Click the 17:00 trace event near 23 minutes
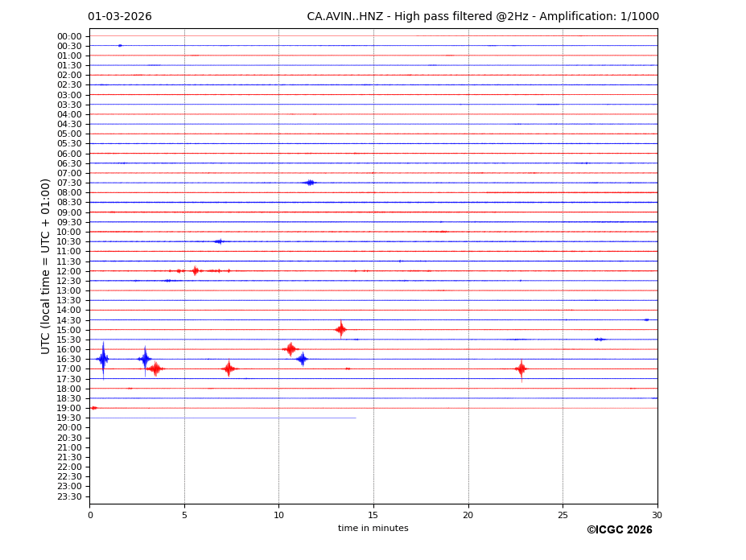This screenshot has height=560, width=746. pos(521,369)
